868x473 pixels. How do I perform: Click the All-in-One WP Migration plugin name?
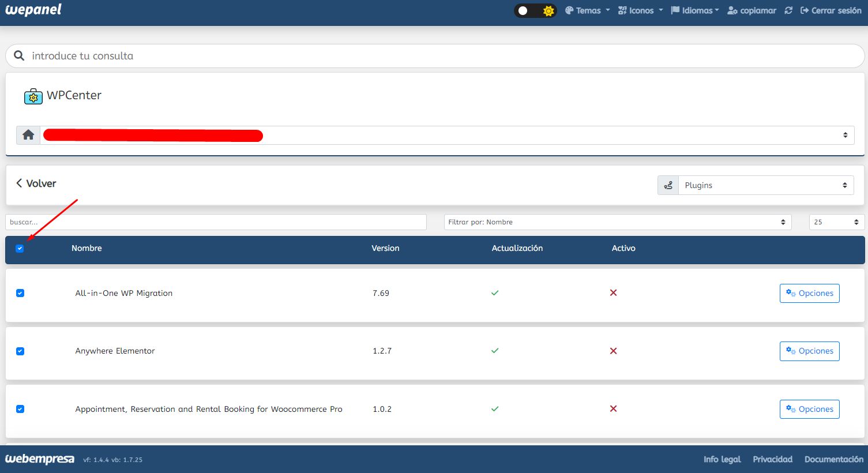[x=124, y=293]
